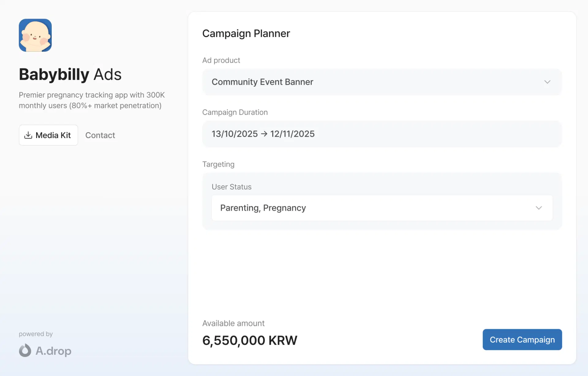Open the Contact link

click(x=100, y=135)
